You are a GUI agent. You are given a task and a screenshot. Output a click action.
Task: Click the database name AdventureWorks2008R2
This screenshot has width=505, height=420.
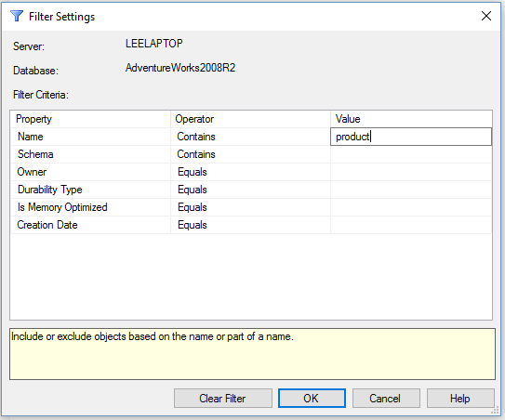180,68
